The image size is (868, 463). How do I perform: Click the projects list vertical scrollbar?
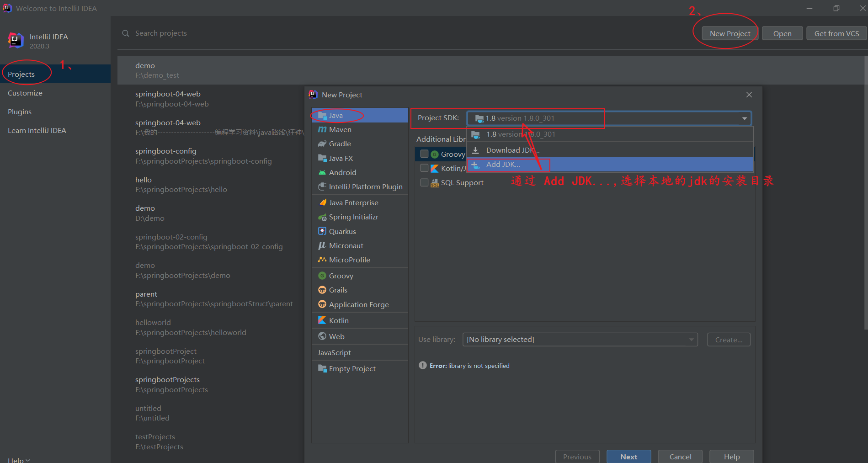click(866, 192)
